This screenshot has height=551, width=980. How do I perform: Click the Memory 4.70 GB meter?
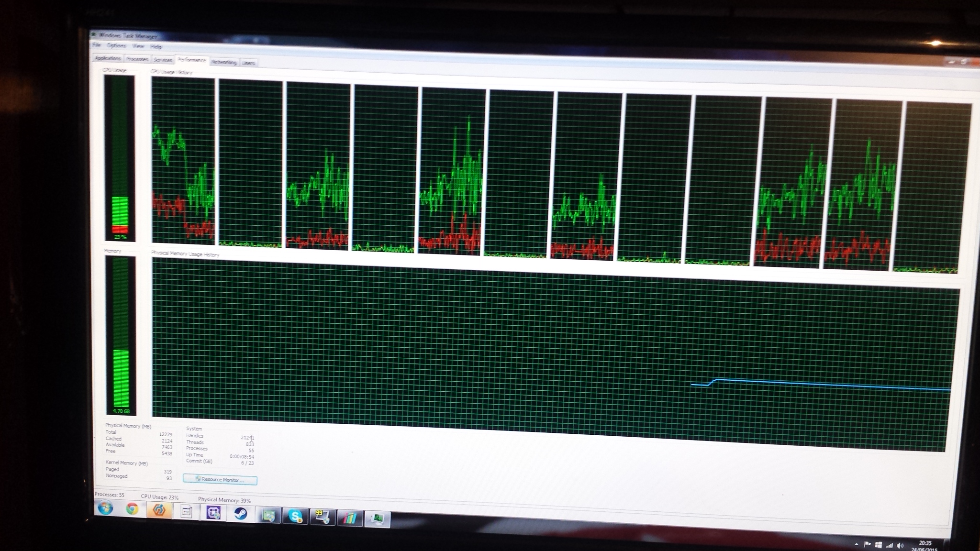[121, 335]
